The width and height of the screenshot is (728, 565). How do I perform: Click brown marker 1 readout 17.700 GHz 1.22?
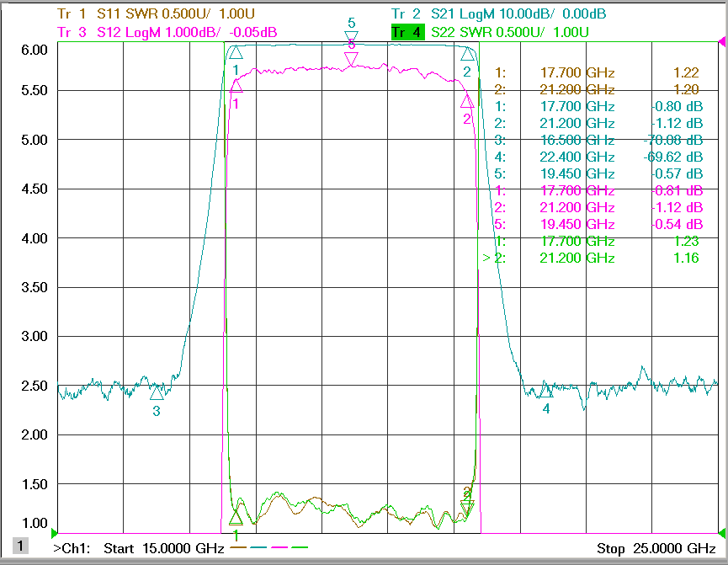tap(597, 72)
